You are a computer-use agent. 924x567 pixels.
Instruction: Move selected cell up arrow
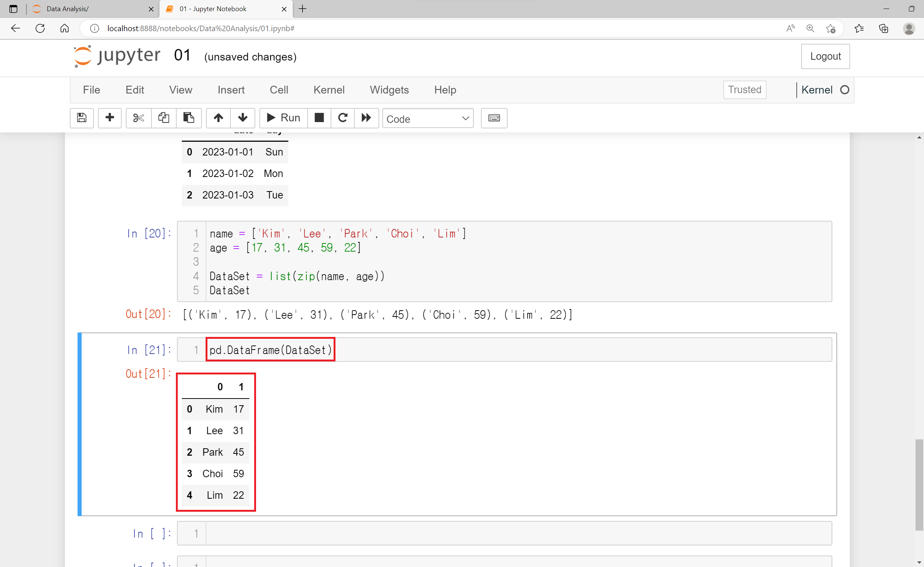coord(218,118)
